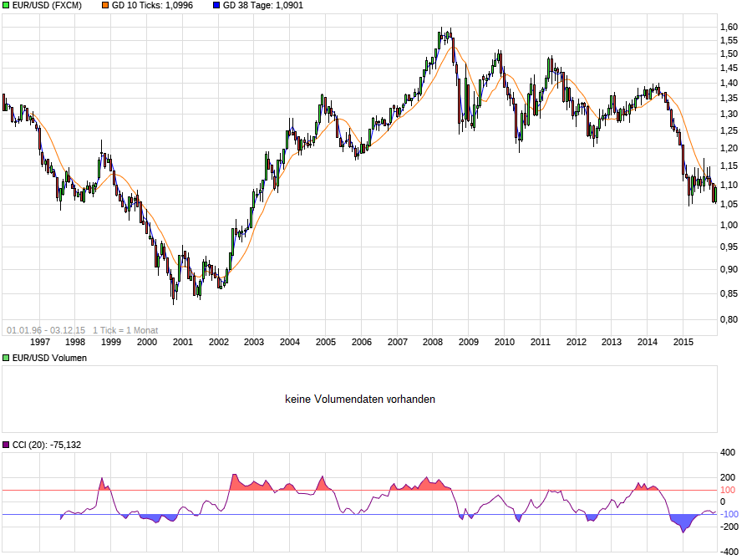Screen dimensions: 752x560
Task: Click the 1,00 price axis label
Action: click(x=729, y=225)
